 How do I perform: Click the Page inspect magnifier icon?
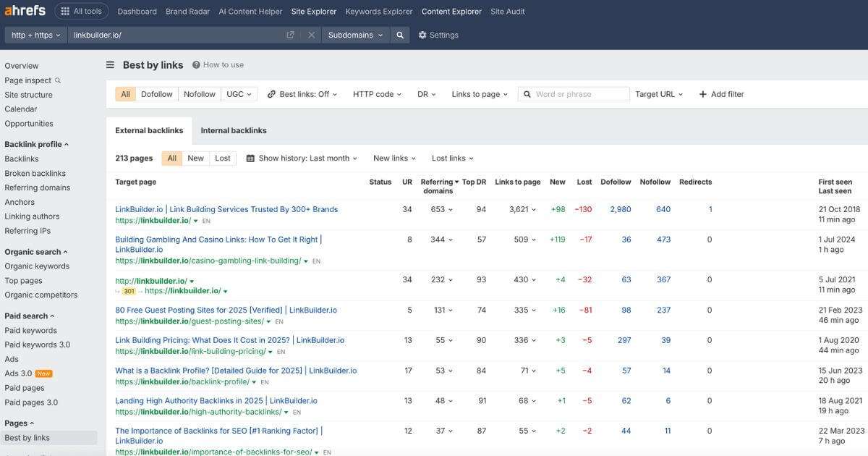(x=58, y=80)
